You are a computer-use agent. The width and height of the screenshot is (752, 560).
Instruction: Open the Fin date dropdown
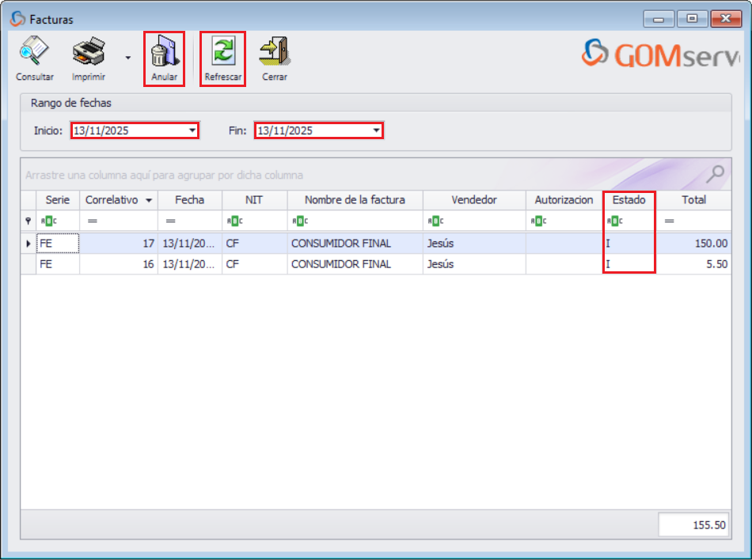376,130
